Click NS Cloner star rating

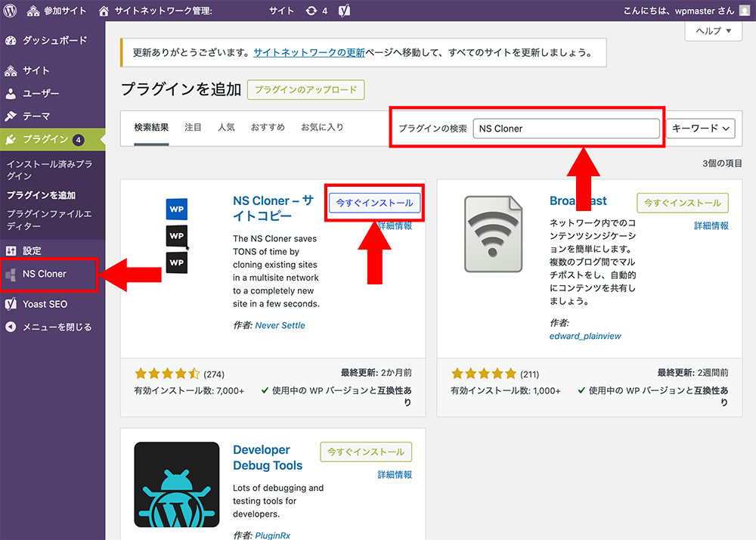point(167,374)
